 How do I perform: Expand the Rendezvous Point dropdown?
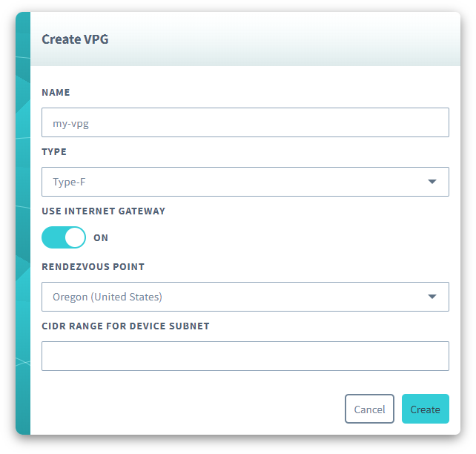click(x=245, y=297)
